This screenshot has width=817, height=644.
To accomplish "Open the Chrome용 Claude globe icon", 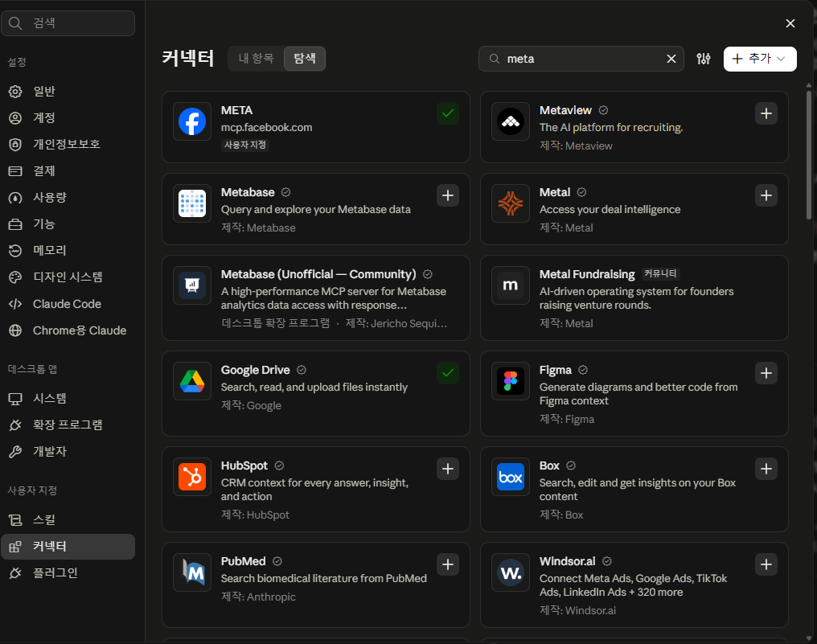I will [x=15, y=330].
